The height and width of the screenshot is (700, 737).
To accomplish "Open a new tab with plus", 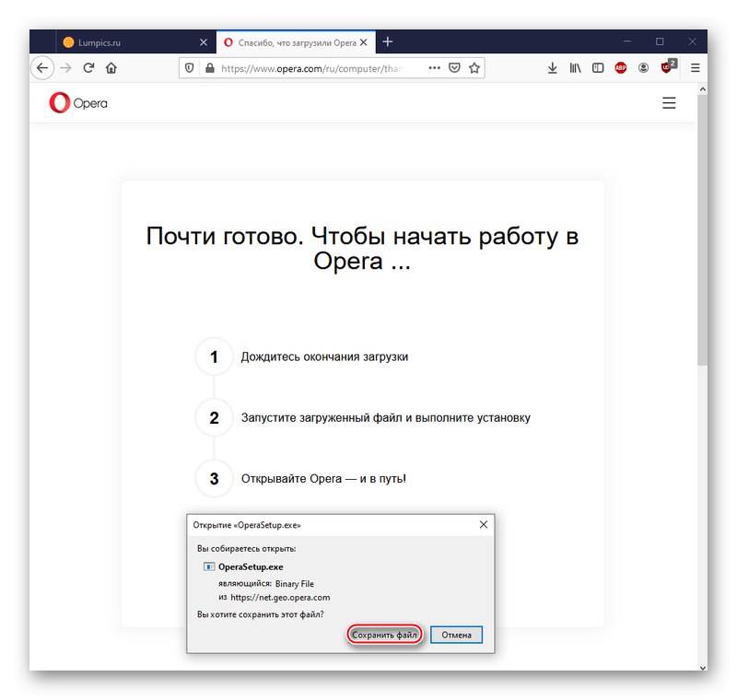I will click(387, 41).
